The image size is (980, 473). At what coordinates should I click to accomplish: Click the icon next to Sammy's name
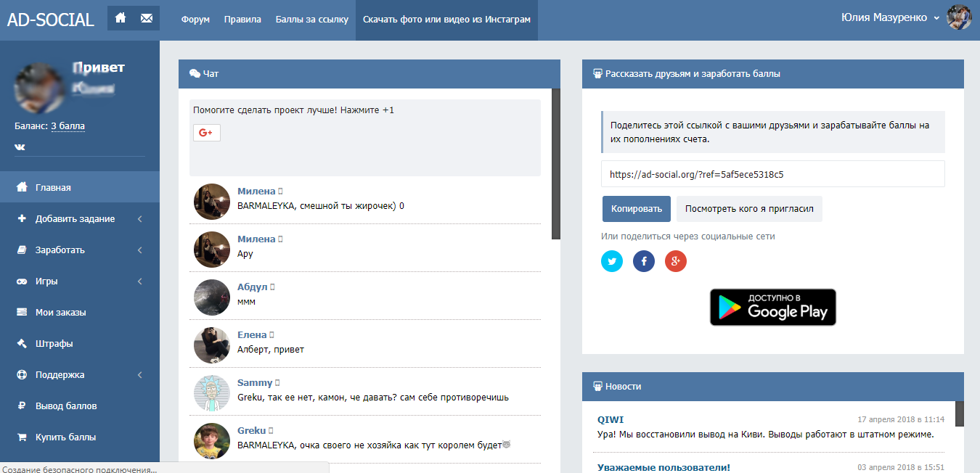click(278, 383)
